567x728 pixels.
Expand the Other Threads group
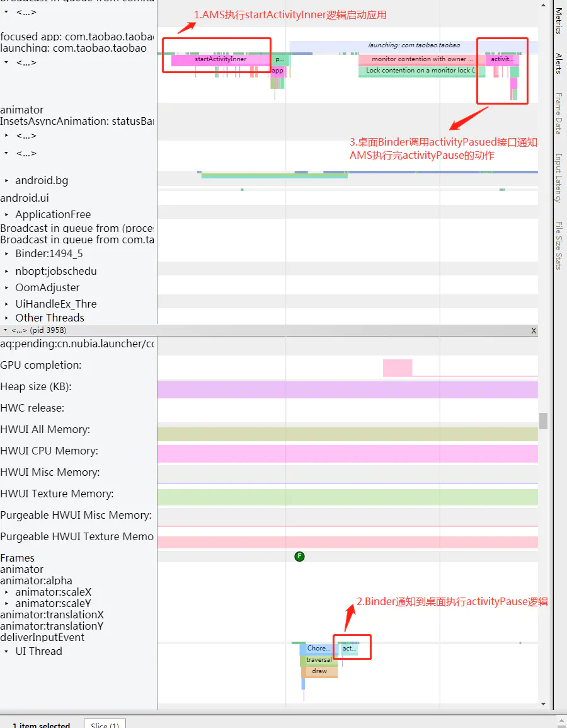point(6,318)
